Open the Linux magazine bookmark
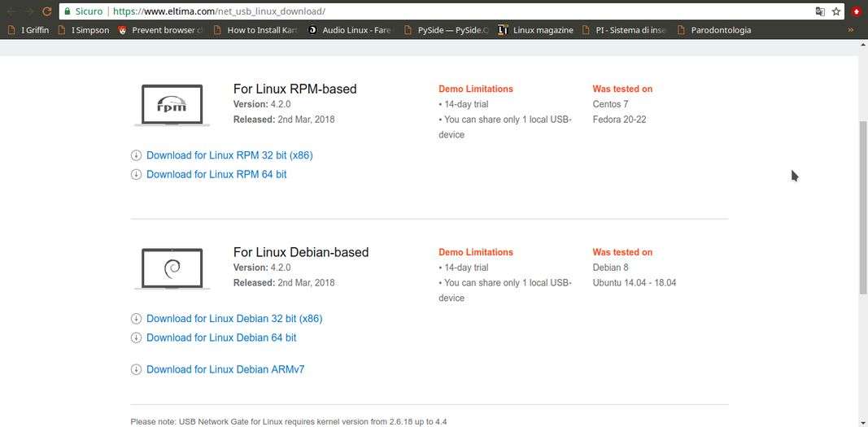This screenshot has height=427, width=868. (535, 30)
